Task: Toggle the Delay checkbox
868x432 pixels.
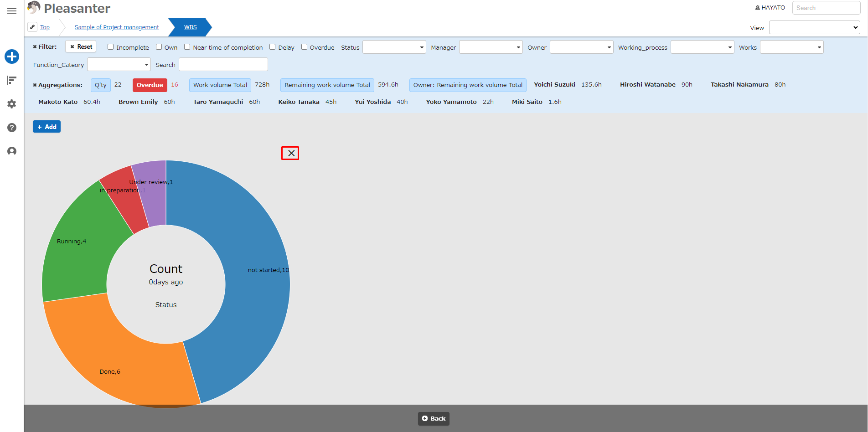Action: click(272, 47)
